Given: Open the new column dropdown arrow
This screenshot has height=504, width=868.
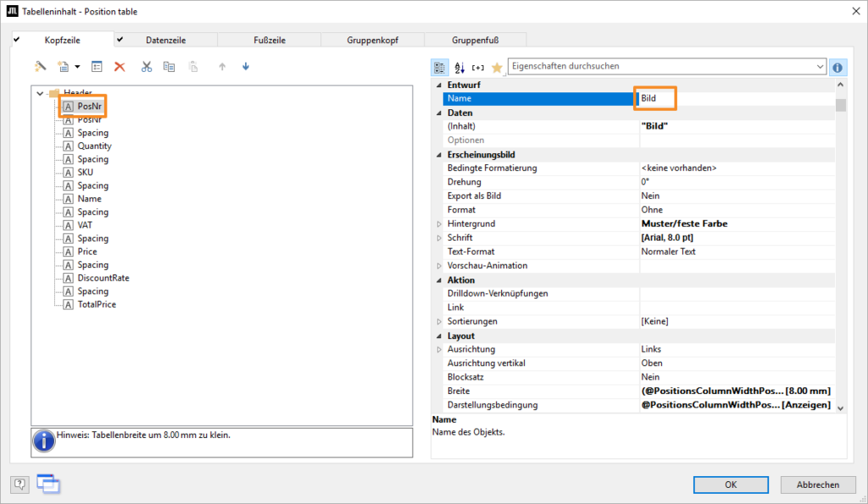Looking at the screenshot, I should (77, 66).
